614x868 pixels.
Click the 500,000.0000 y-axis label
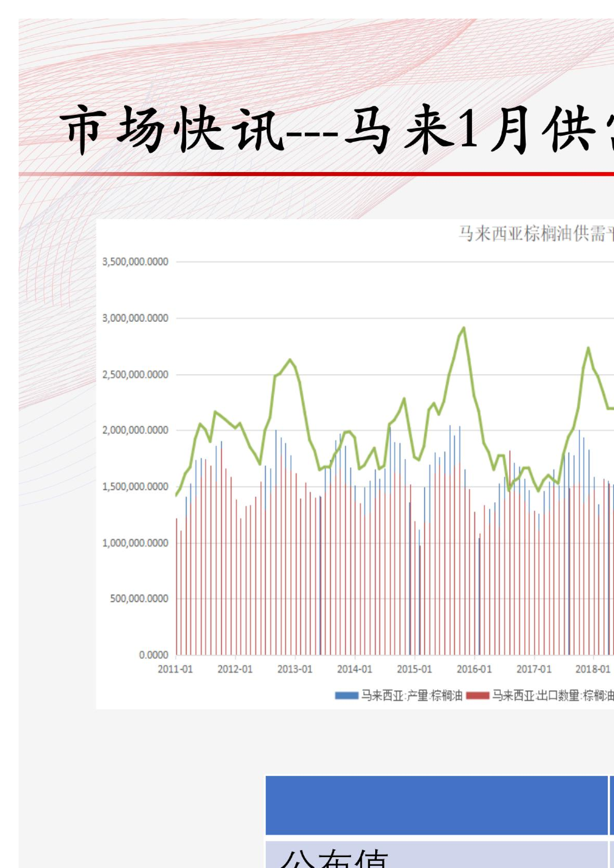[139, 599]
